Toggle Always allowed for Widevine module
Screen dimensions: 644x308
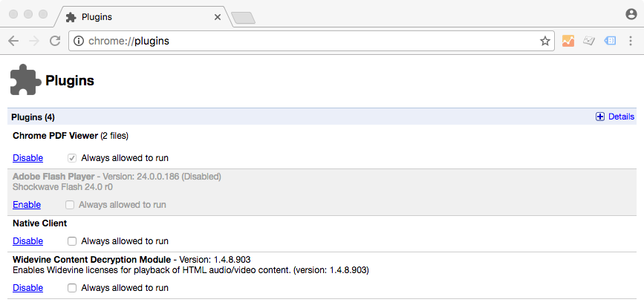coord(72,288)
